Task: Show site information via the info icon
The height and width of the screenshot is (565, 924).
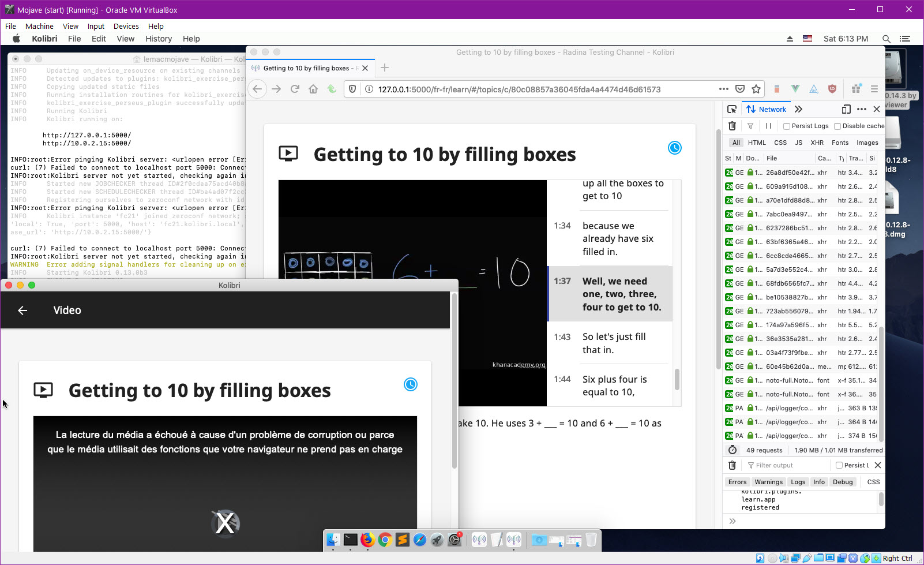Action: point(369,89)
